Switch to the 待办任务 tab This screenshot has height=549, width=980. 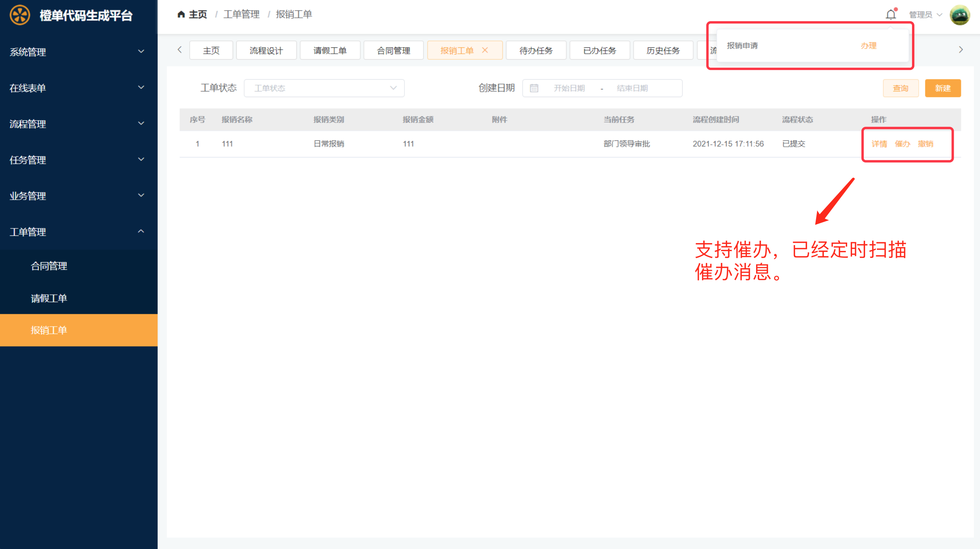536,51
